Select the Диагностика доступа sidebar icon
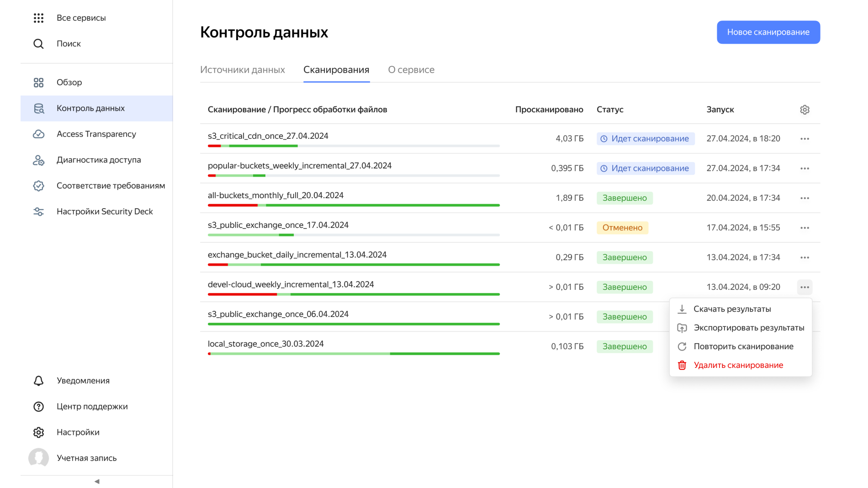Image resolution: width=868 pixels, height=488 pixels. pos(38,160)
